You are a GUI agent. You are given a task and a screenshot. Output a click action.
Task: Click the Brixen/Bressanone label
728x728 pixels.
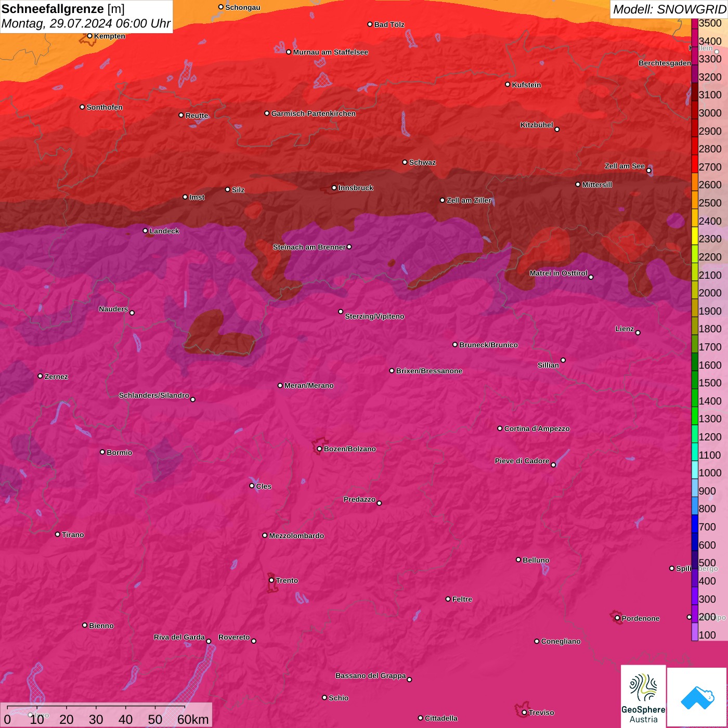click(x=429, y=371)
